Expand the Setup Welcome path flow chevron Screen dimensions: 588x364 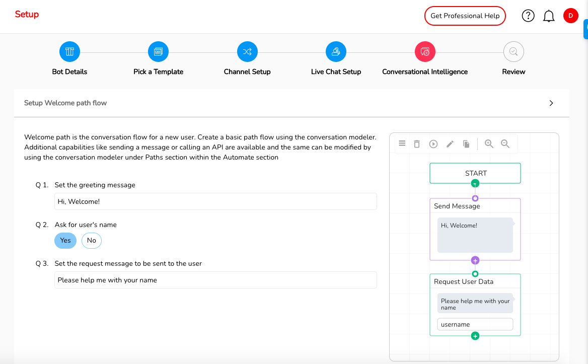(551, 103)
